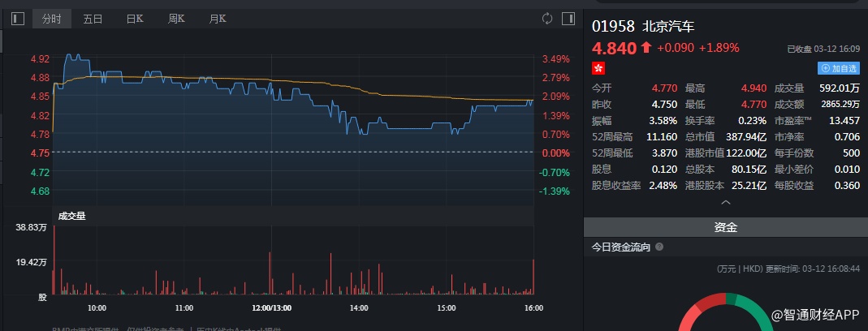Collapse the stock details with chevron

pos(725,203)
